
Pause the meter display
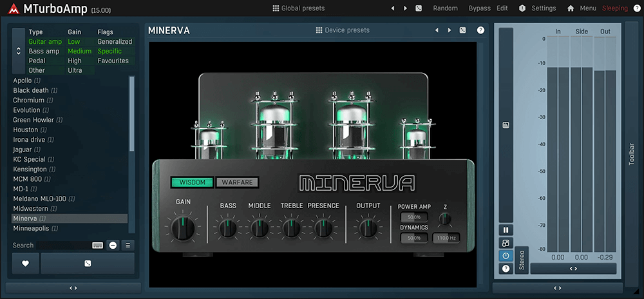[506, 230]
